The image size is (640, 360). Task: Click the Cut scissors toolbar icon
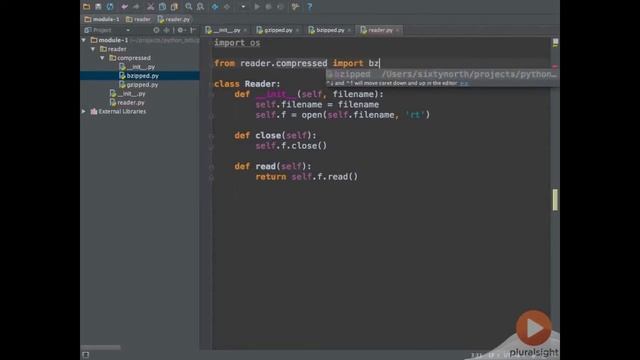[151, 7]
